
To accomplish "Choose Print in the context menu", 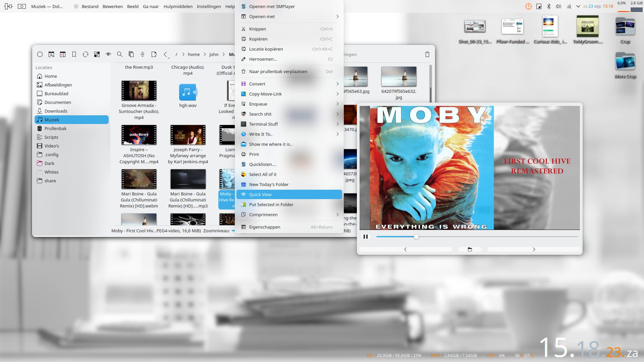I will 289,154.
